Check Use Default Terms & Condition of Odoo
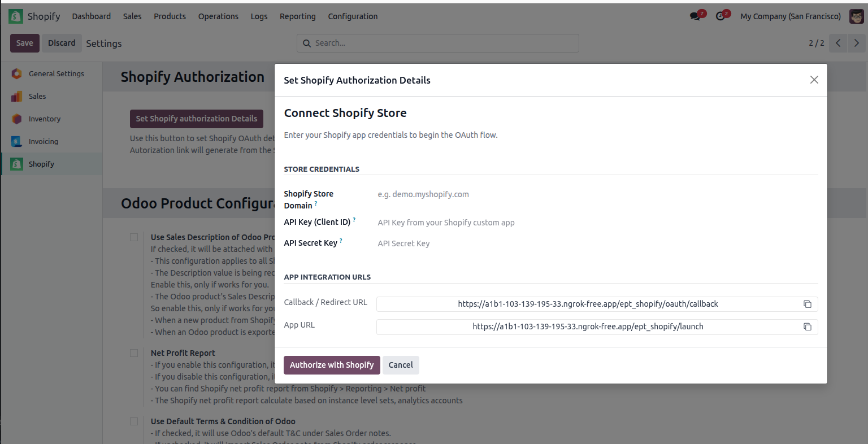 tap(134, 421)
